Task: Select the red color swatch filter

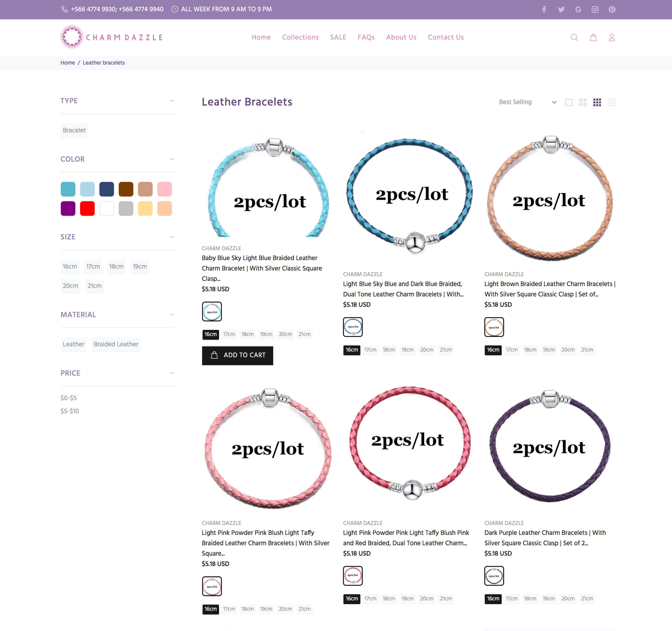Action: point(87,208)
